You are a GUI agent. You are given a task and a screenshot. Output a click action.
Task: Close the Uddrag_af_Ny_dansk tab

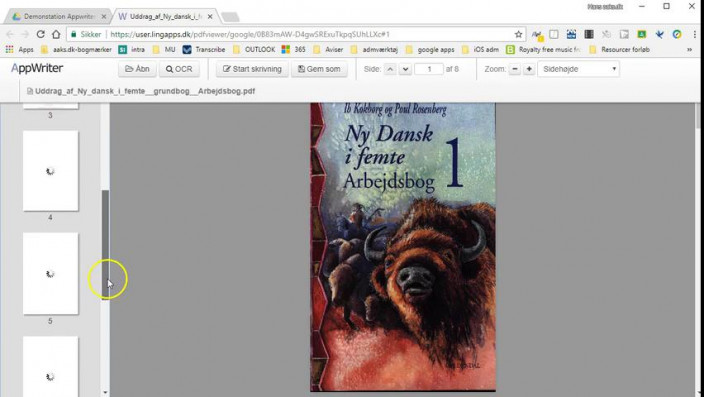(x=210, y=17)
